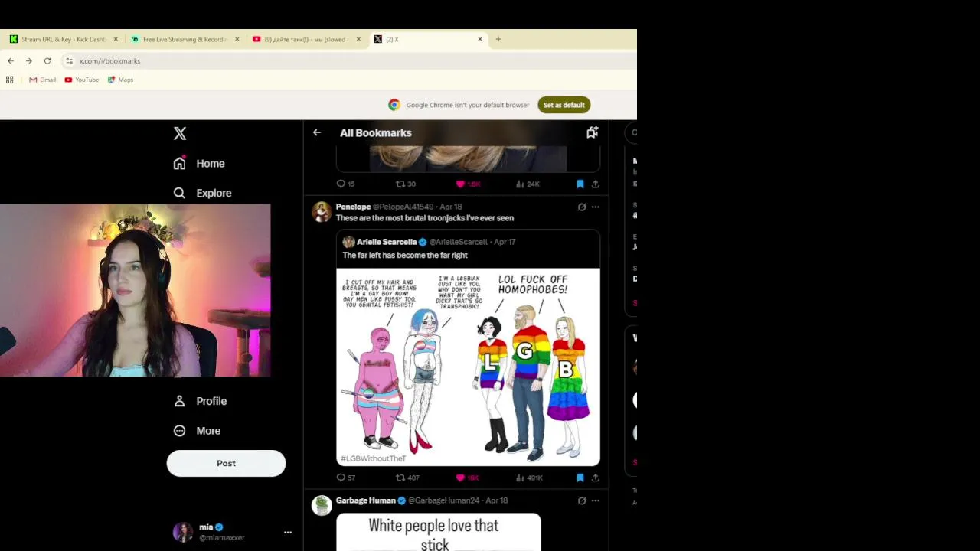
Task: View analytics of the 491K views post
Action: [x=529, y=478]
